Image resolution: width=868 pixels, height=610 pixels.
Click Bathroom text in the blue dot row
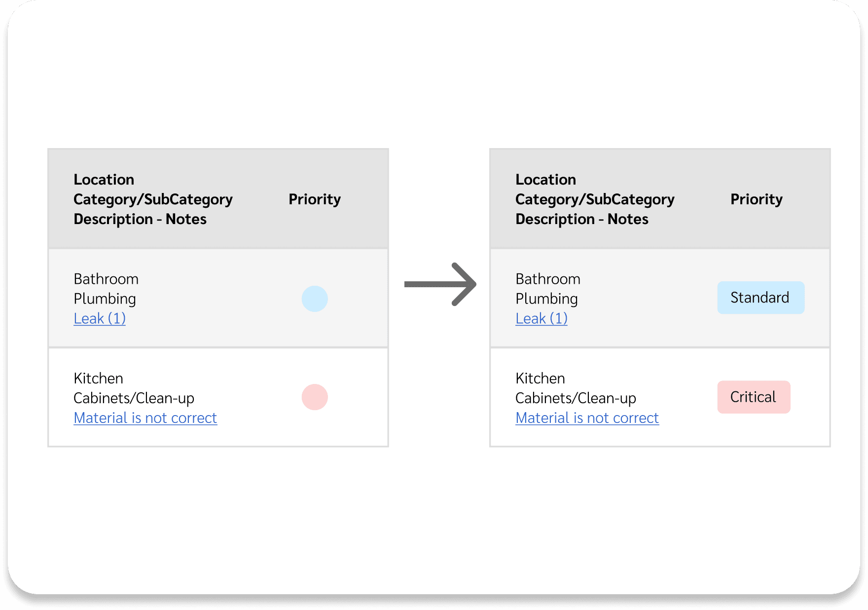pos(106,279)
